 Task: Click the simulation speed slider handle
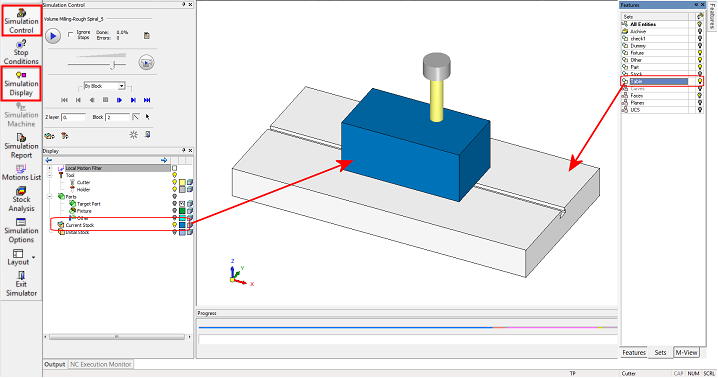112,65
